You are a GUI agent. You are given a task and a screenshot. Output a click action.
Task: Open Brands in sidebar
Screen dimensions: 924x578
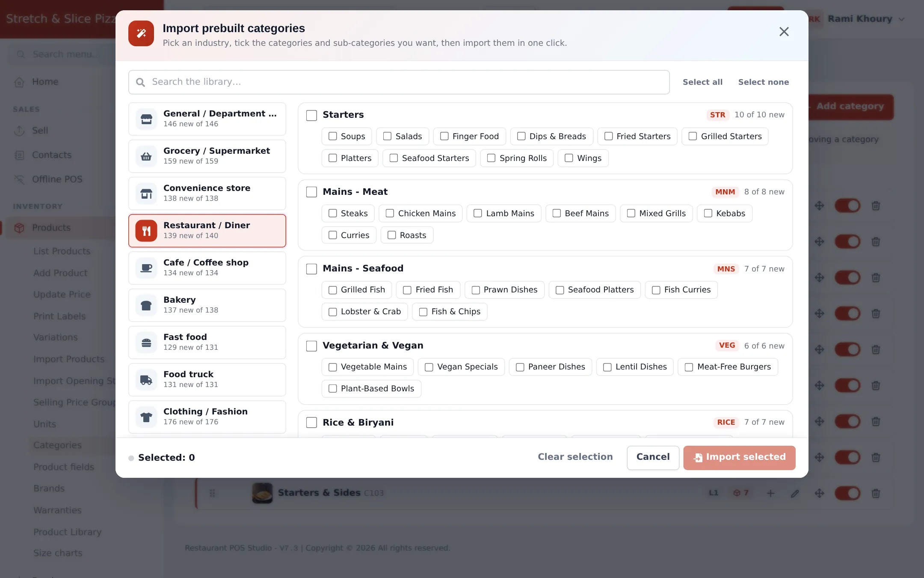point(49,489)
